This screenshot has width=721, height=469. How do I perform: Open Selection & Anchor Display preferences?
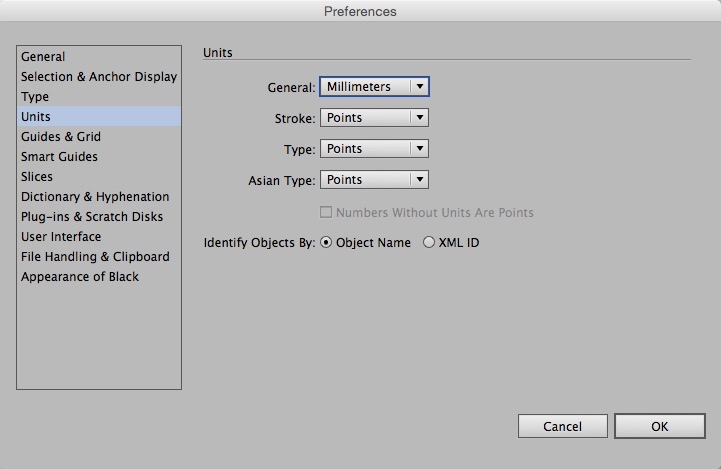(x=98, y=77)
